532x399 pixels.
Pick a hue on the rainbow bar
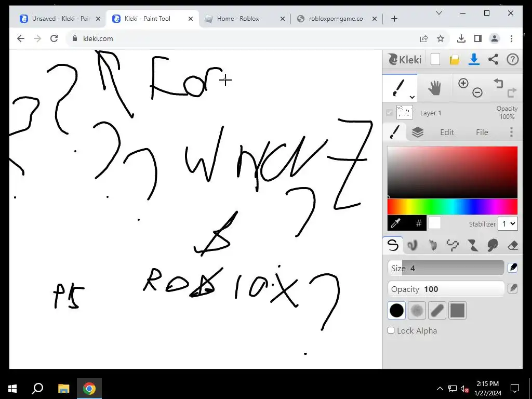pos(453,207)
